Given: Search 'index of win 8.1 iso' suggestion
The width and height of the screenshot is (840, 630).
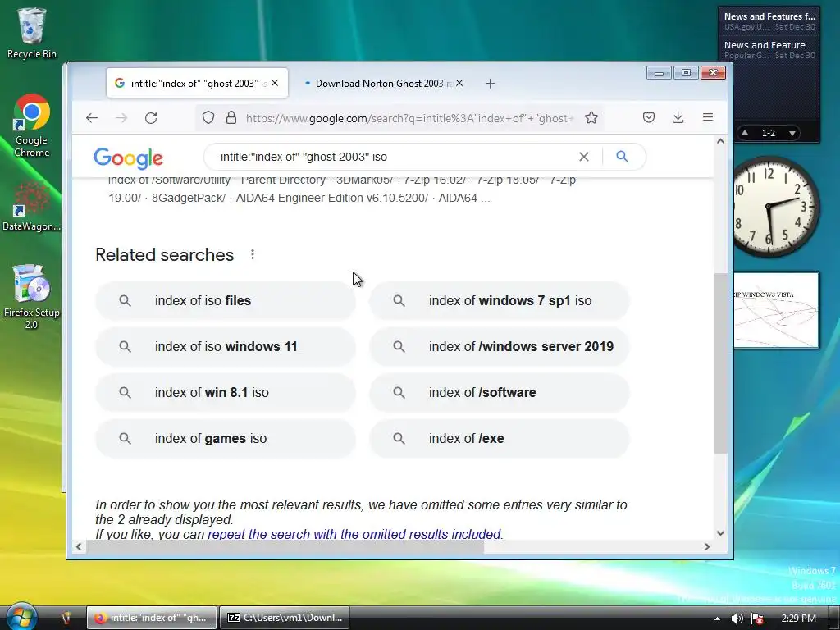Looking at the screenshot, I should [x=226, y=393].
